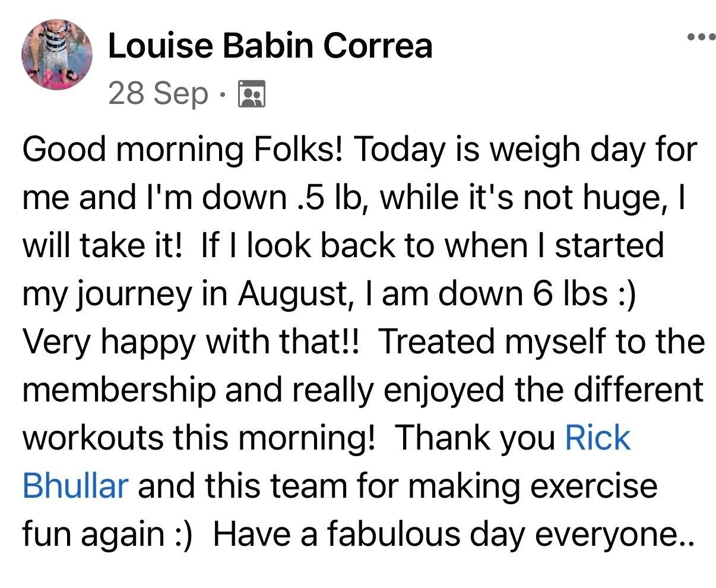Click the 'Very happy with that!!' sentence
716x588 pixels.
pyautogui.click(x=191, y=342)
